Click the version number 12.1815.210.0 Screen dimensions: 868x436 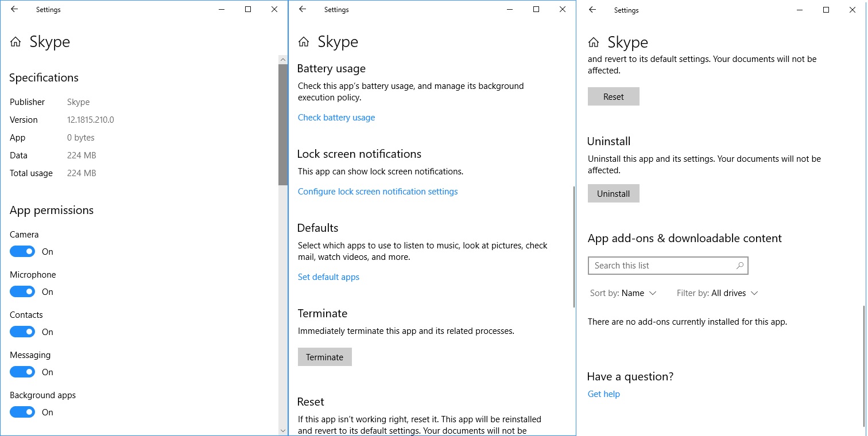coord(91,120)
